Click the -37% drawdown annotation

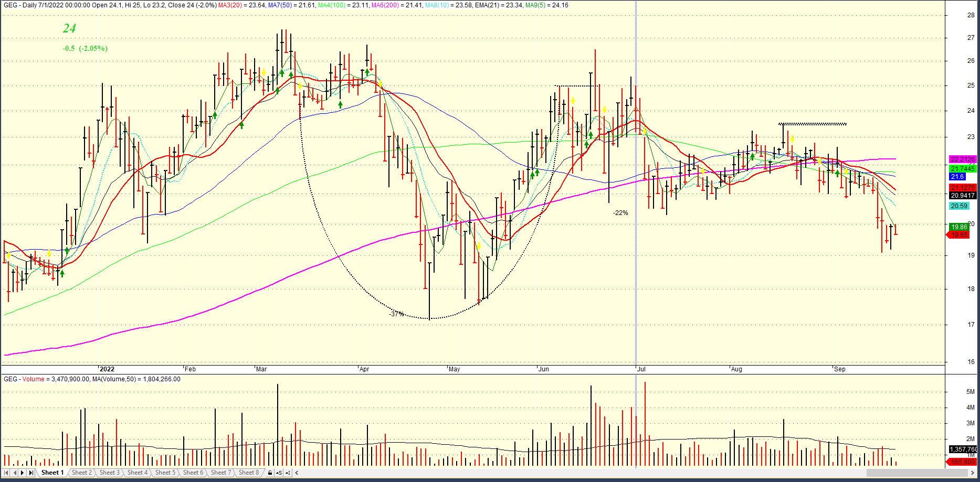click(x=396, y=314)
